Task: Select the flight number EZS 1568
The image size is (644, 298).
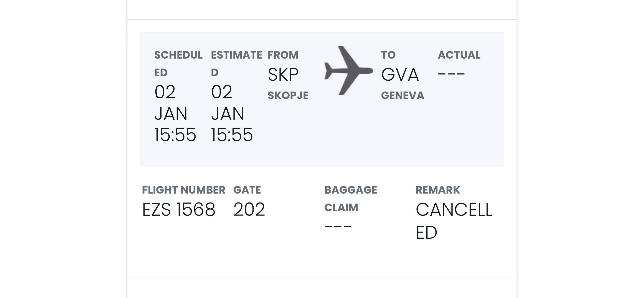Action: [x=179, y=210]
